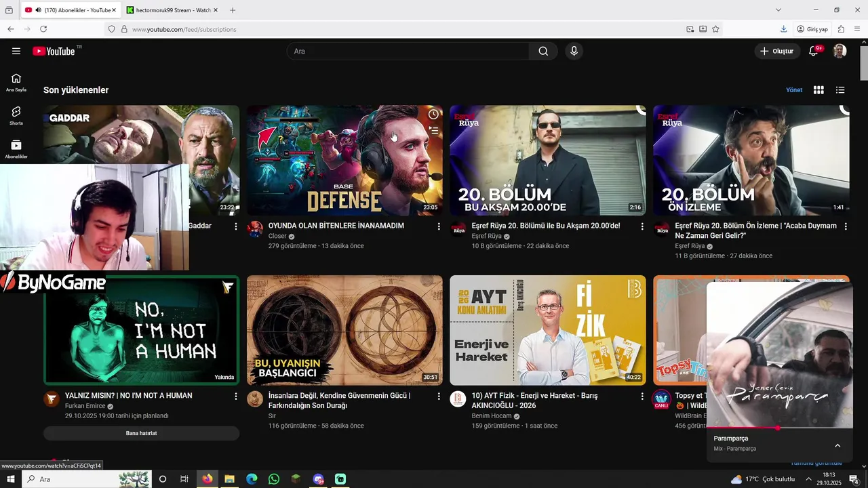Screen dimensions: 868x488
Task: Open Windows Start menu
Action: click(x=11, y=479)
